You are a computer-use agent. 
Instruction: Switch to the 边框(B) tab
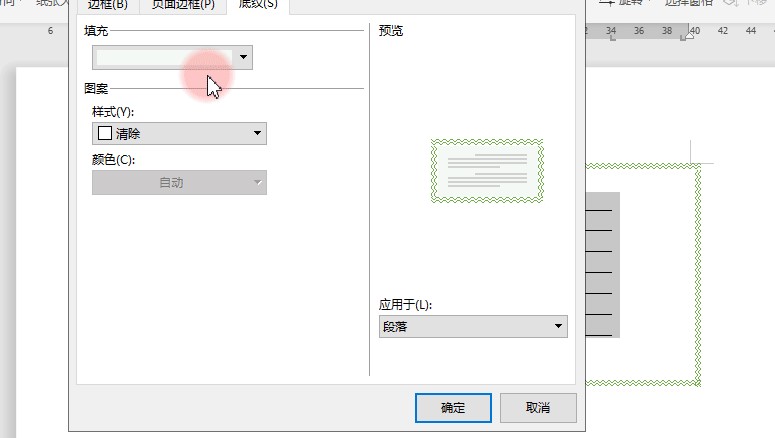click(x=108, y=5)
